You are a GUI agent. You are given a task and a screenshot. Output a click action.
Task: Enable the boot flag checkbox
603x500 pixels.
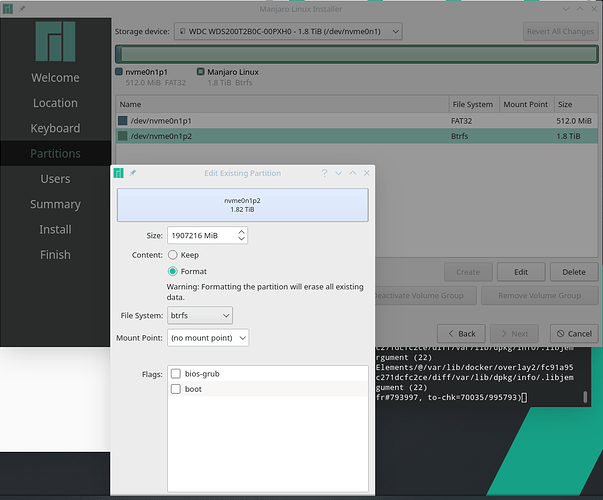176,389
